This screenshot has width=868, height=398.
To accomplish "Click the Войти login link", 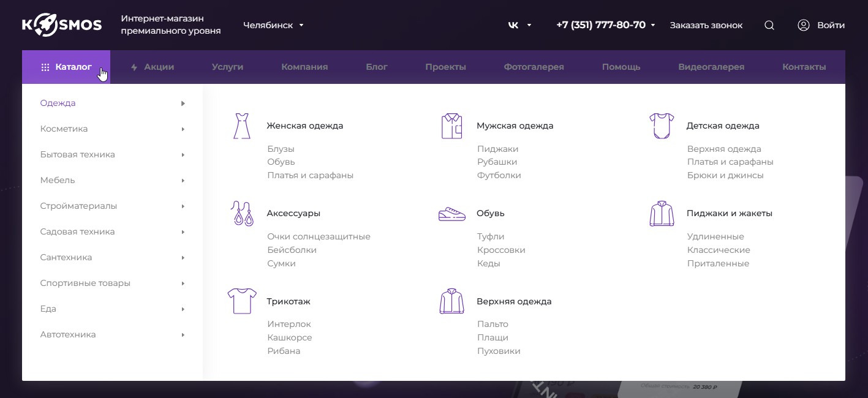I will pos(831,25).
